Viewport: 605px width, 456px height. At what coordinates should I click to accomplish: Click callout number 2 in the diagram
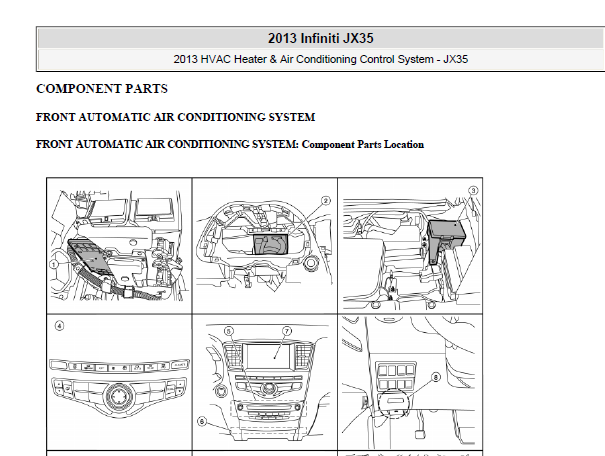(326, 201)
